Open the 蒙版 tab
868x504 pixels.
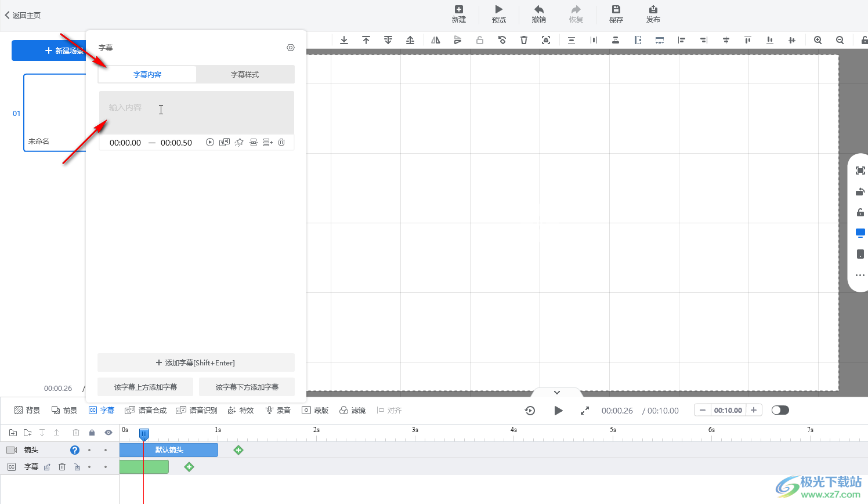(315, 410)
